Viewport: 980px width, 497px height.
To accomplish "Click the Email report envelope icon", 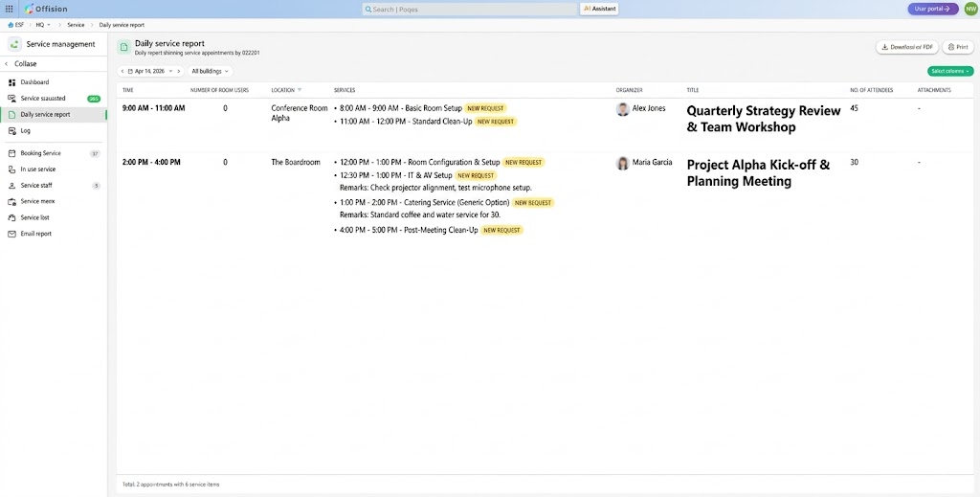I will click(x=12, y=234).
